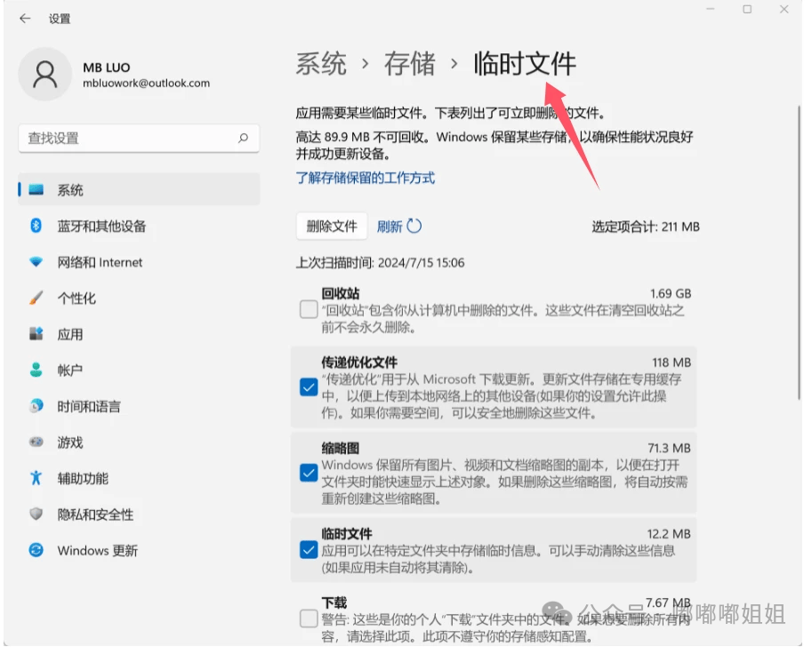Go to 存储 via breadcrumb
The width and height of the screenshot is (812, 647).
tap(409, 63)
